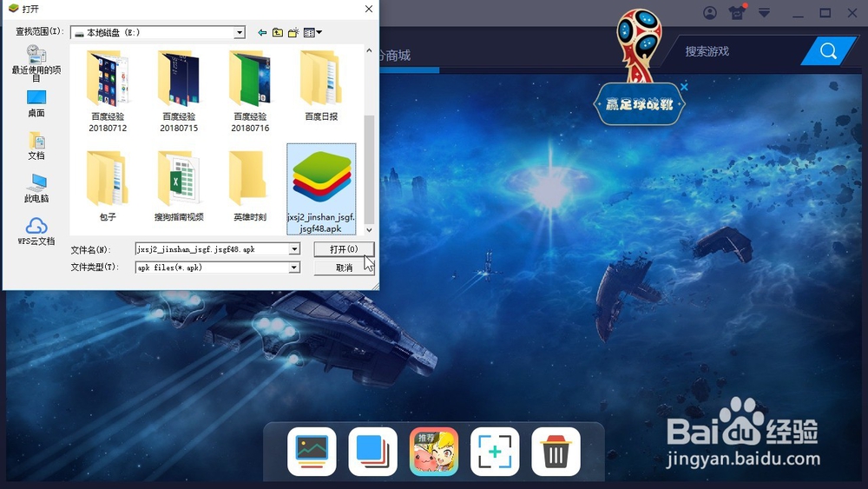Select the Documents (文档) shortcut in sidebar

point(36,146)
